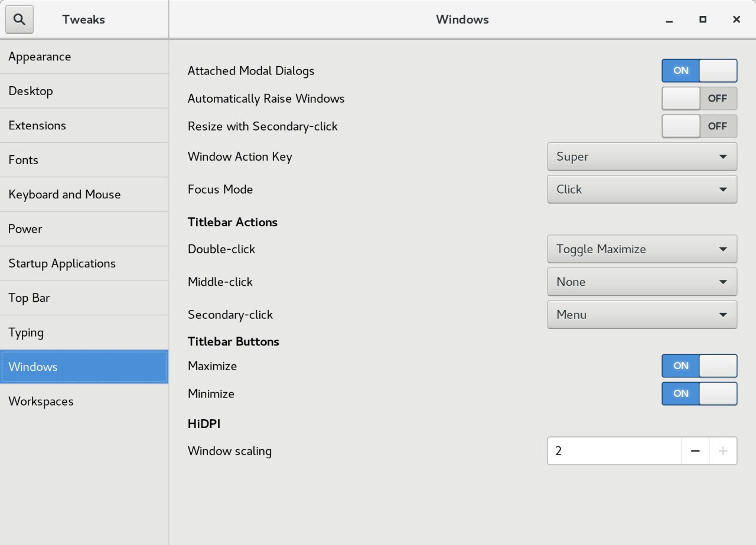
Task: Decrease window scaling with the minus button
Action: tap(695, 451)
